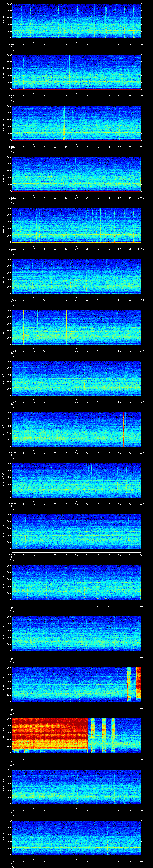Click the vertical line near 52 s in the 16:24 panel
This screenshot has width=153, height=868.
(124, 429)
